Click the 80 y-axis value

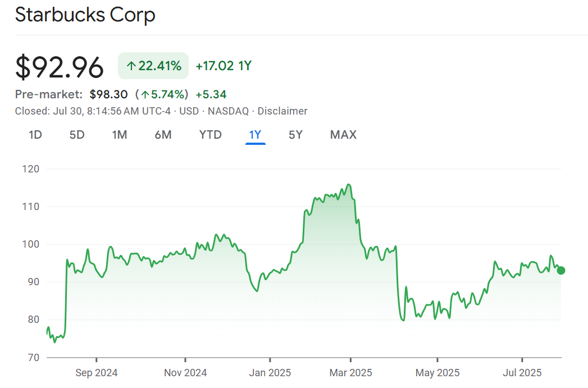pos(33,319)
